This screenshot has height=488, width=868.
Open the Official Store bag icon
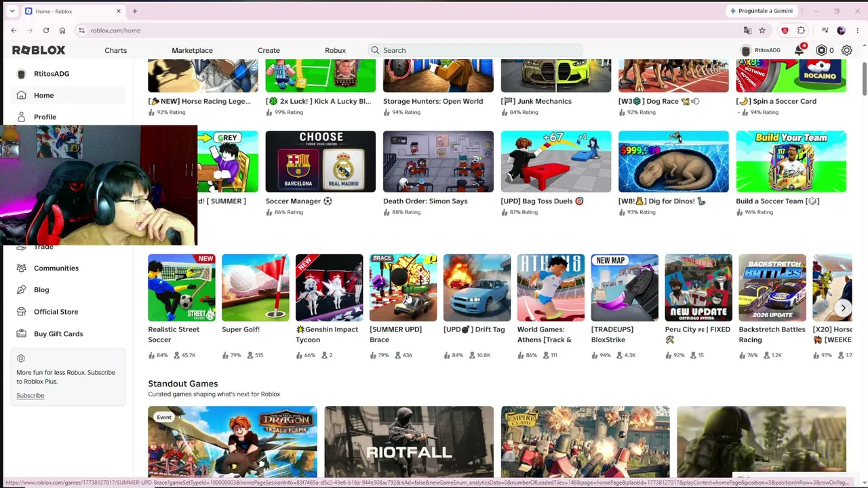tap(22, 312)
